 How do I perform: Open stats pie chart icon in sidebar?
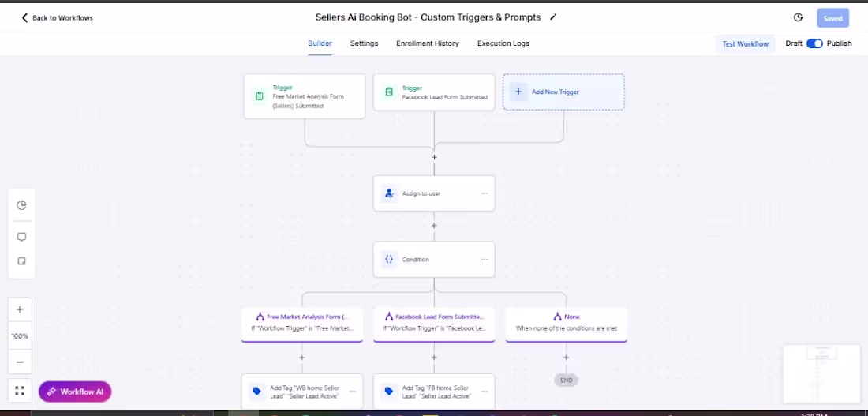pyautogui.click(x=21, y=205)
